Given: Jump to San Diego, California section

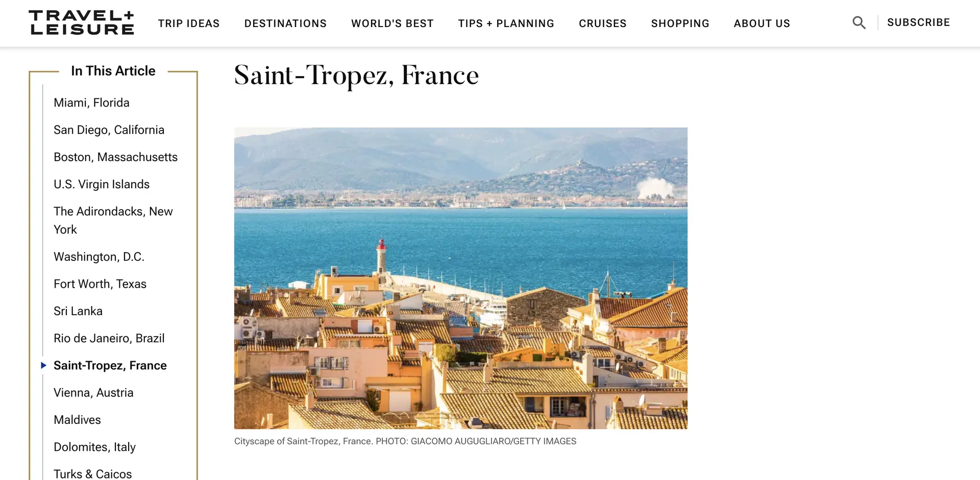Looking at the screenshot, I should tap(109, 130).
